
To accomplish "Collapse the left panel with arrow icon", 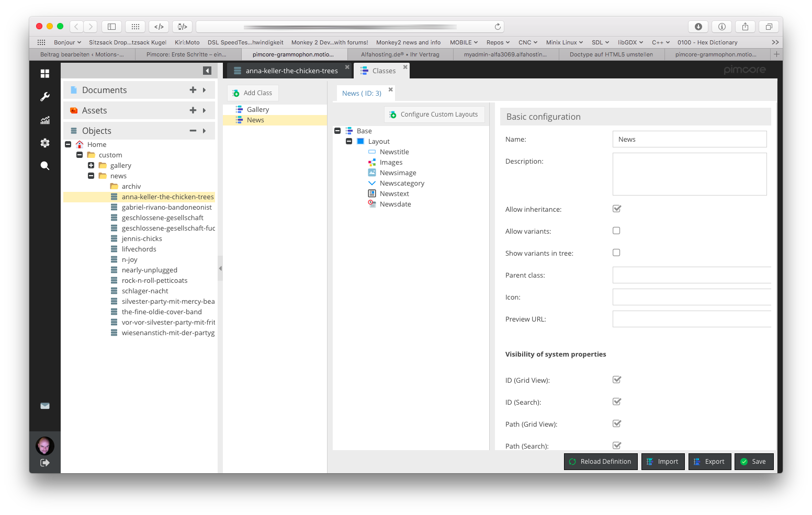I will (207, 71).
